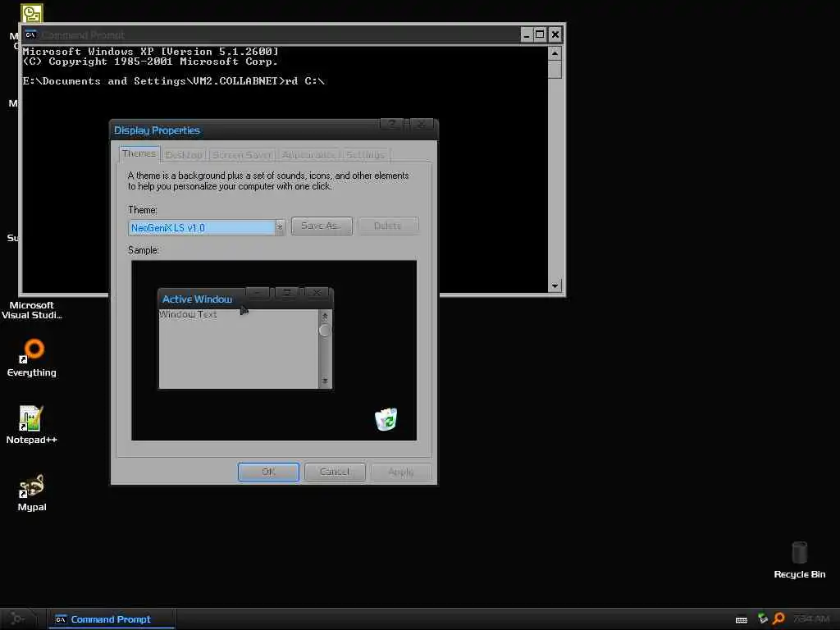The image size is (840, 630).
Task: Click the orange Everything search tray icon
Action: (x=779, y=619)
